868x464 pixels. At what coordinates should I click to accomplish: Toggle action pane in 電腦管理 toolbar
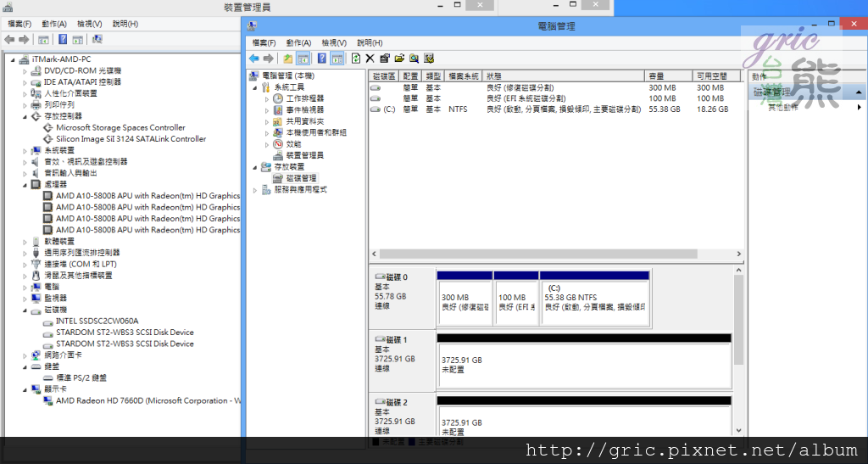(337, 59)
